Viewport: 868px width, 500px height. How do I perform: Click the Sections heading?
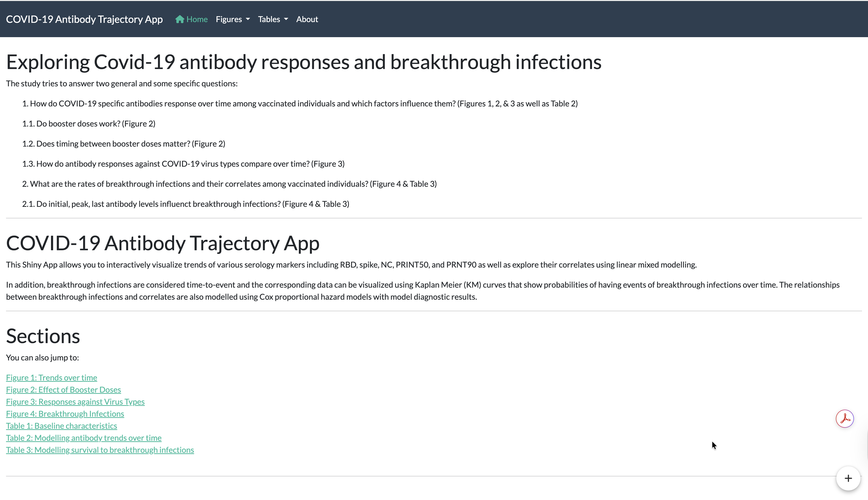tap(43, 336)
